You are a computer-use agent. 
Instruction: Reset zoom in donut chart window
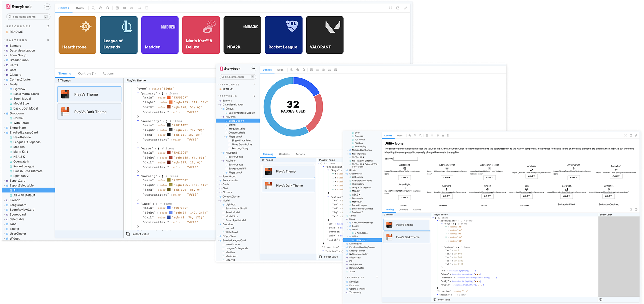tap(304, 70)
